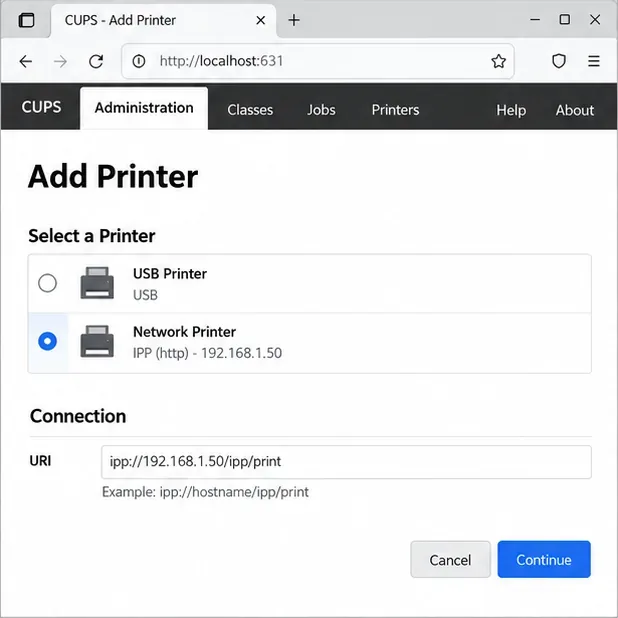Click the 'Network Printer' label text
This screenshot has height=618, width=618.
pyautogui.click(x=184, y=332)
